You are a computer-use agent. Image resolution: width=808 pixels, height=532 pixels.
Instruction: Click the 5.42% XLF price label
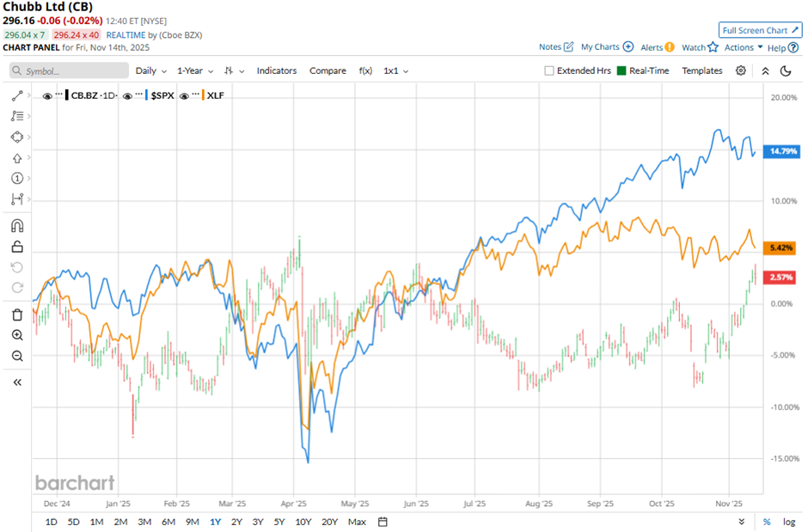(x=780, y=248)
